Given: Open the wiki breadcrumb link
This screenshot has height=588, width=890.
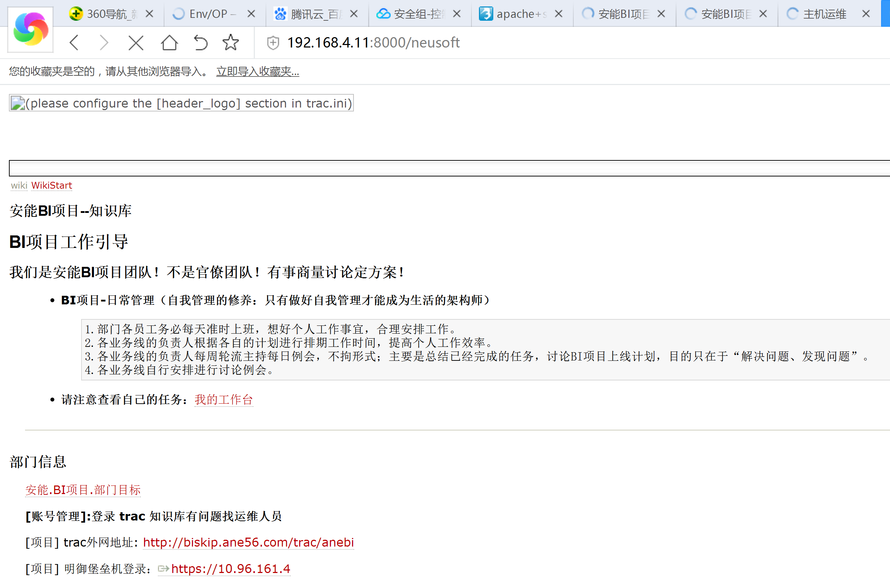Looking at the screenshot, I should click(x=19, y=185).
